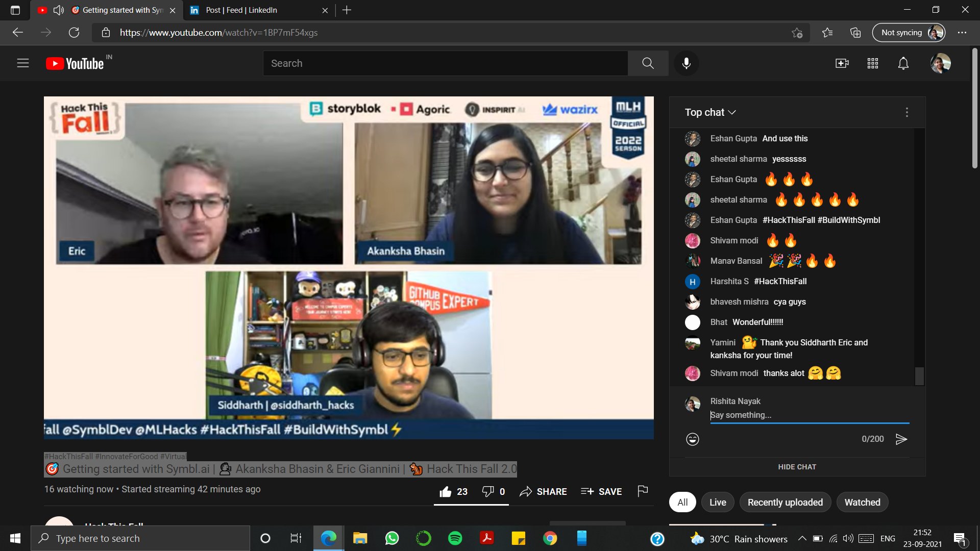
Task: Open the Top chat dropdown
Action: (x=710, y=112)
